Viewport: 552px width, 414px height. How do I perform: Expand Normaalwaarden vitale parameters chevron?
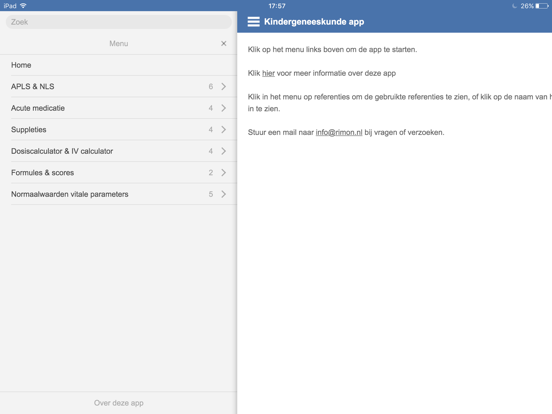tap(224, 194)
